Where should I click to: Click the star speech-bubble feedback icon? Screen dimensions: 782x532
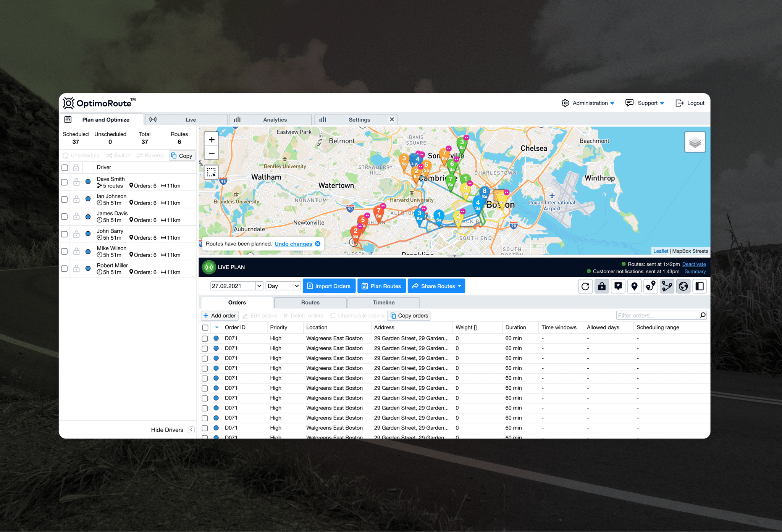coord(618,286)
